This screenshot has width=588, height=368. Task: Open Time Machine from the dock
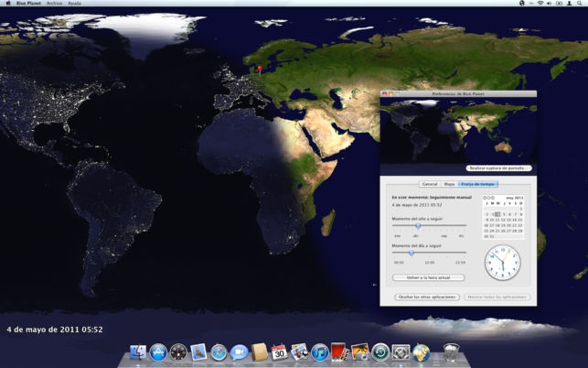(380, 352)
